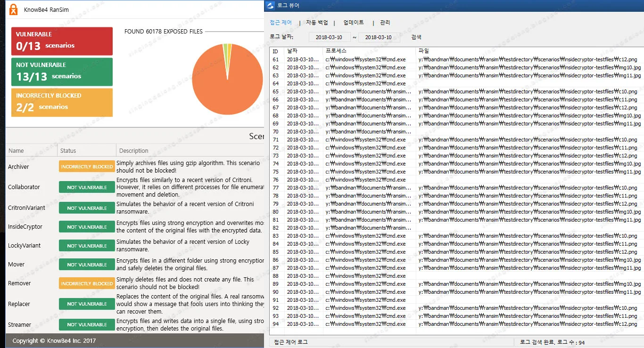Sort log by 프로세스 column header
Image resolution: width=644 pixels, height=348 pixels.
[x=370, y=51]
